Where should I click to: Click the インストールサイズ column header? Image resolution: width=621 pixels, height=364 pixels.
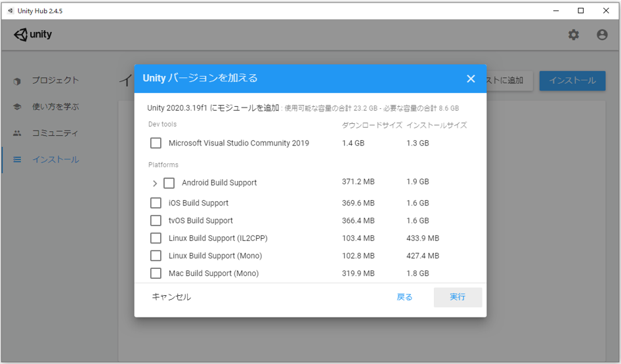[437, 125]
